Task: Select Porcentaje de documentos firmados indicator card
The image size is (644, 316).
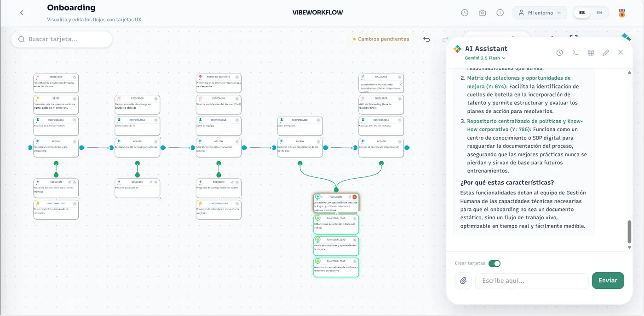Action: 56,83
